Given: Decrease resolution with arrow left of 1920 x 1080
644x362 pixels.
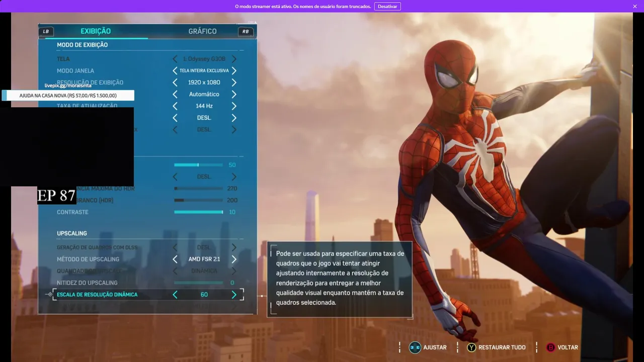Looking at the screenshot, I should [x=175, y=82].
